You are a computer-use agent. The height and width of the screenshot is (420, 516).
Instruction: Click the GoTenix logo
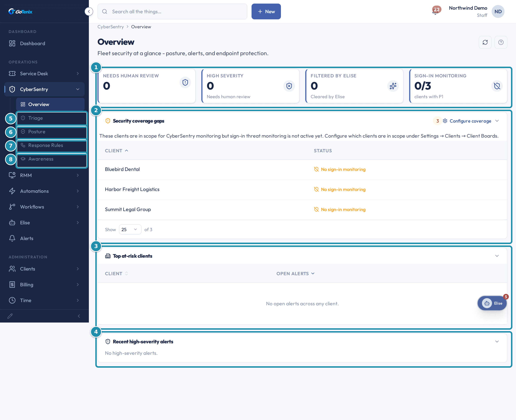pyautogui.click(x=20, y=11)
